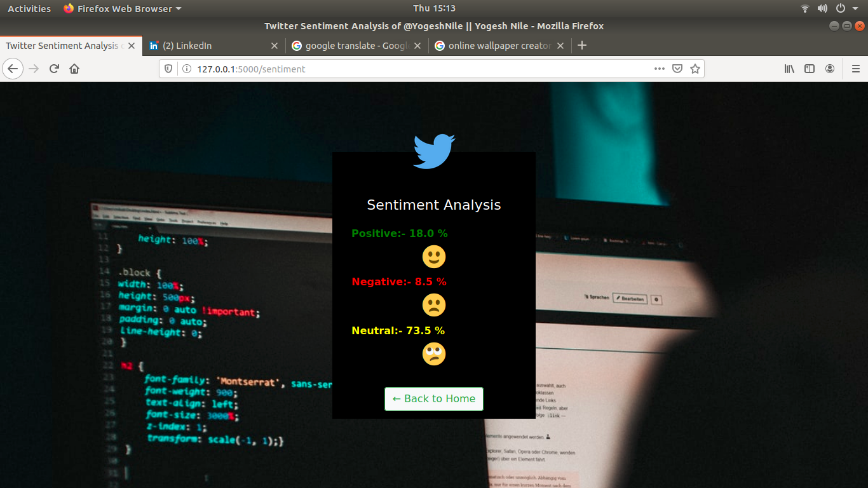Open the Activities overview
The image size is (868, 488).
pos(29,8)
